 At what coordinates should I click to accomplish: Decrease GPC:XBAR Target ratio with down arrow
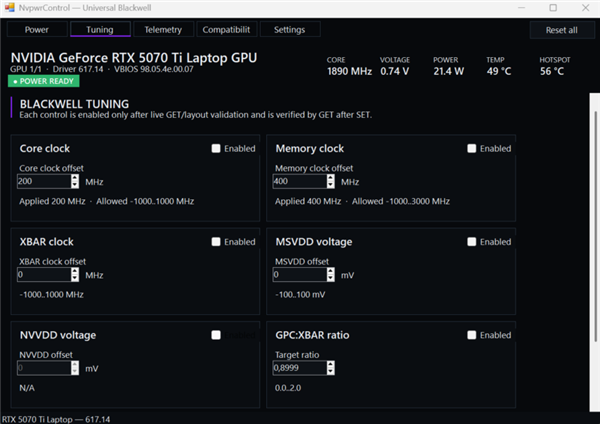[x=331, y=372]
